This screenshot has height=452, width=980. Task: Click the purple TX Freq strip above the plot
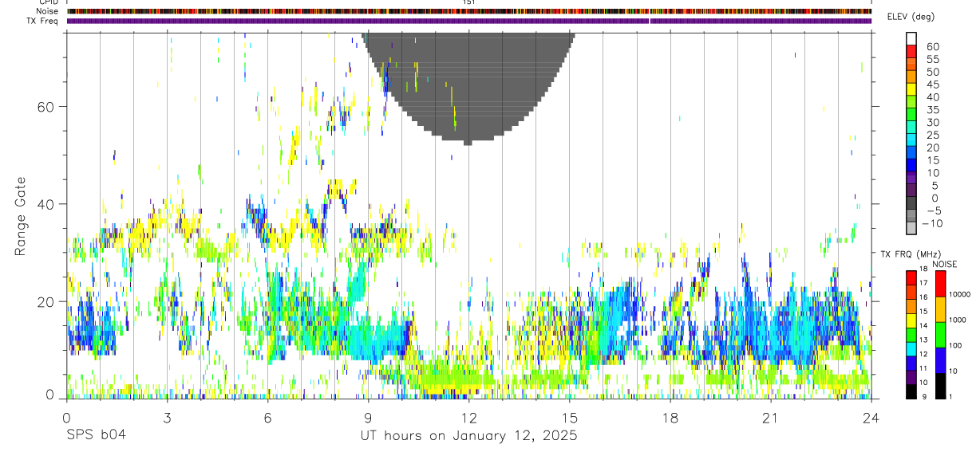[469, 21]
